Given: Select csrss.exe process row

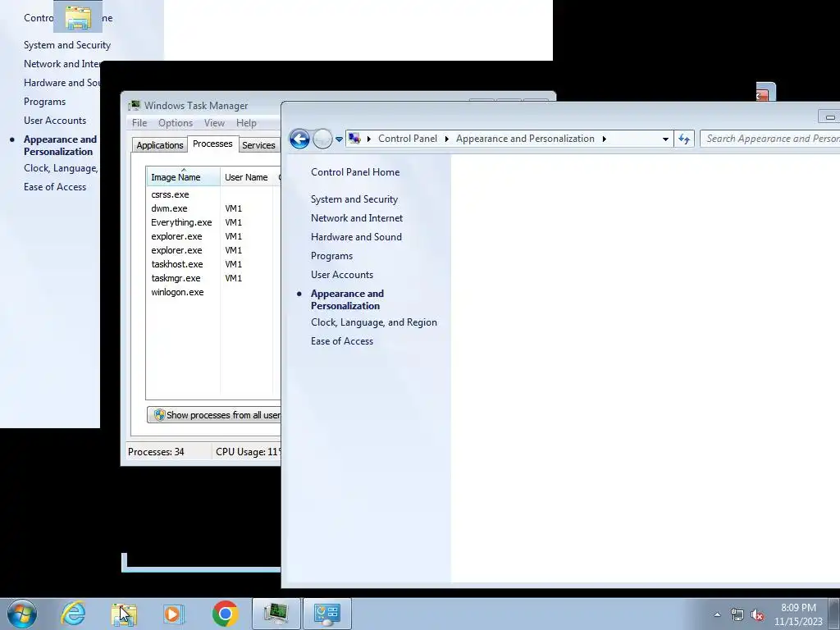Looking at the screenshot, I should (x=213, y=194).
